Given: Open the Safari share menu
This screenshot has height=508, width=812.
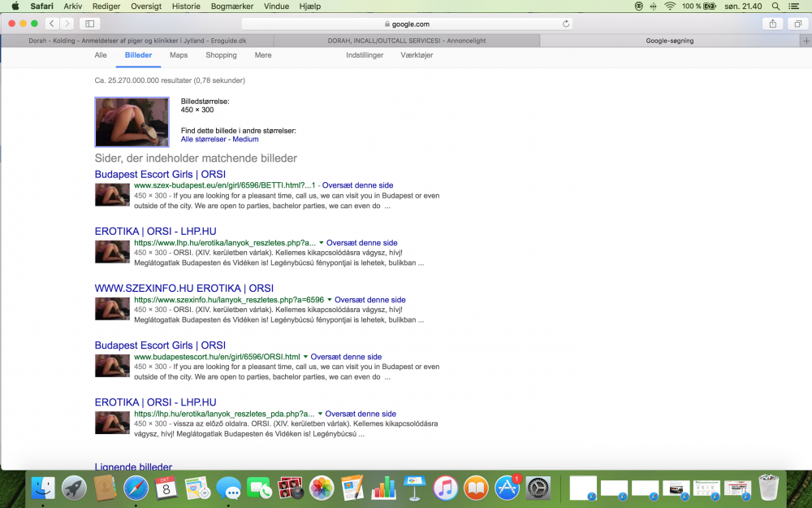Looking at the screenshot, I should (x=773, y=24).
